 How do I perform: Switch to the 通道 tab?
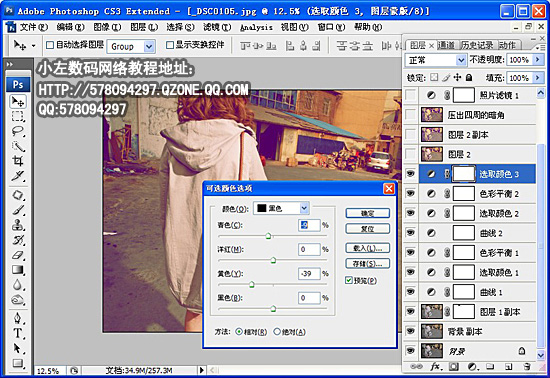click(x=446, y=45)
